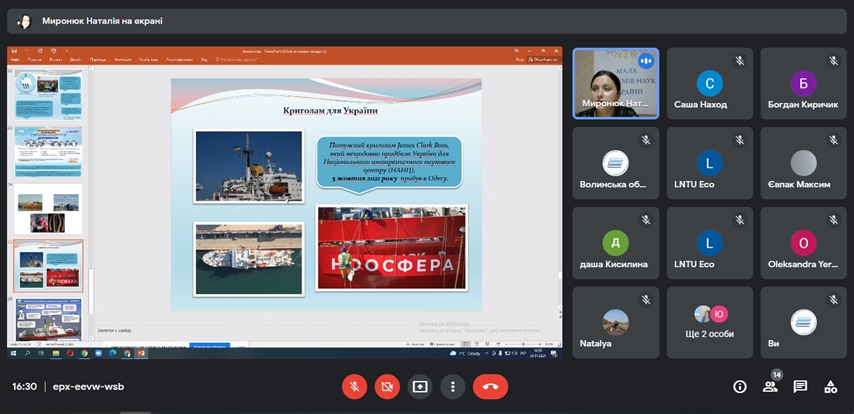The width and height of the screenshot is (854, 414).
Task: Leave the call with red hang-up button
Action: tap(490, 386)
